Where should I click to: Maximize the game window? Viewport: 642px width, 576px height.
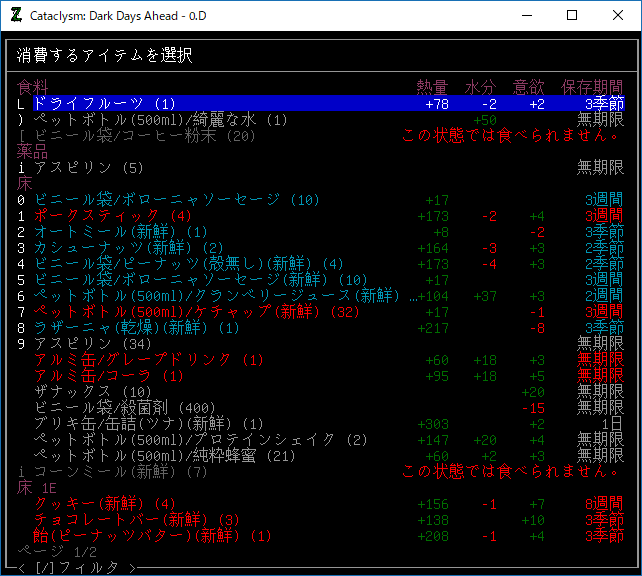(572, 15)
